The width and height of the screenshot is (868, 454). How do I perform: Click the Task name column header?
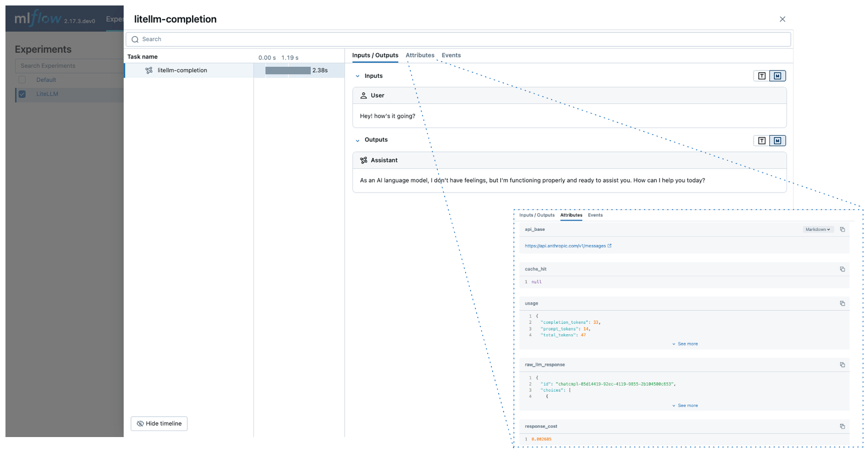[x=142, y=57]
